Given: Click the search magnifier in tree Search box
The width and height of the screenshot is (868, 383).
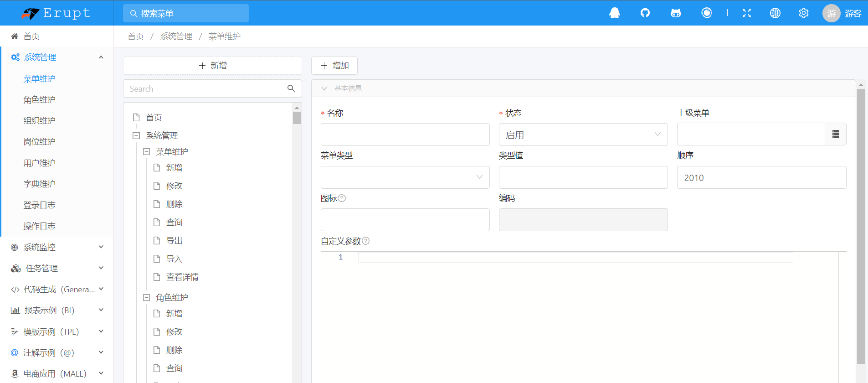Looking at the screenshot, I should tap(291, 88).
